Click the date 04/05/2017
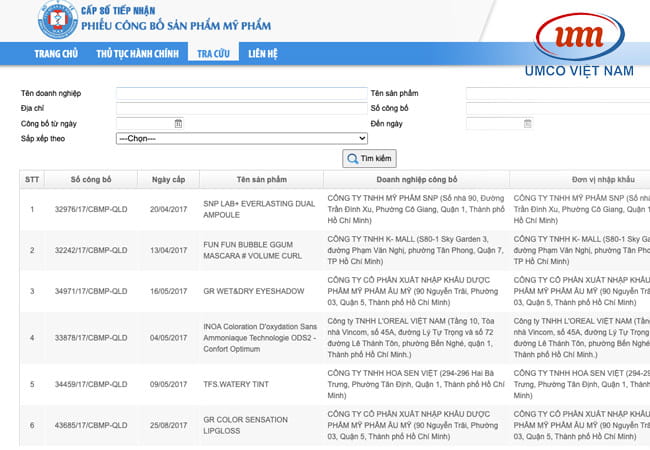Screen dimensions: 650x450 168,338
